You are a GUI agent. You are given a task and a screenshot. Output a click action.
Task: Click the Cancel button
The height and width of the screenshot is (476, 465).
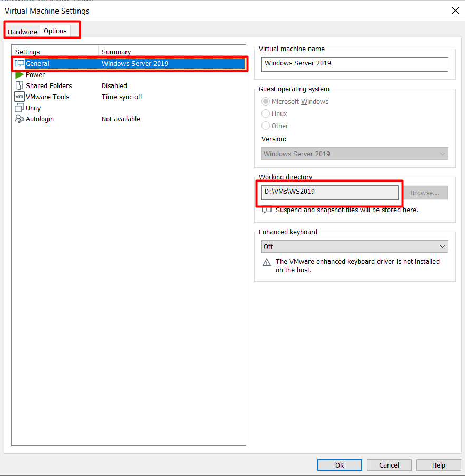click(x=389, y=465)
